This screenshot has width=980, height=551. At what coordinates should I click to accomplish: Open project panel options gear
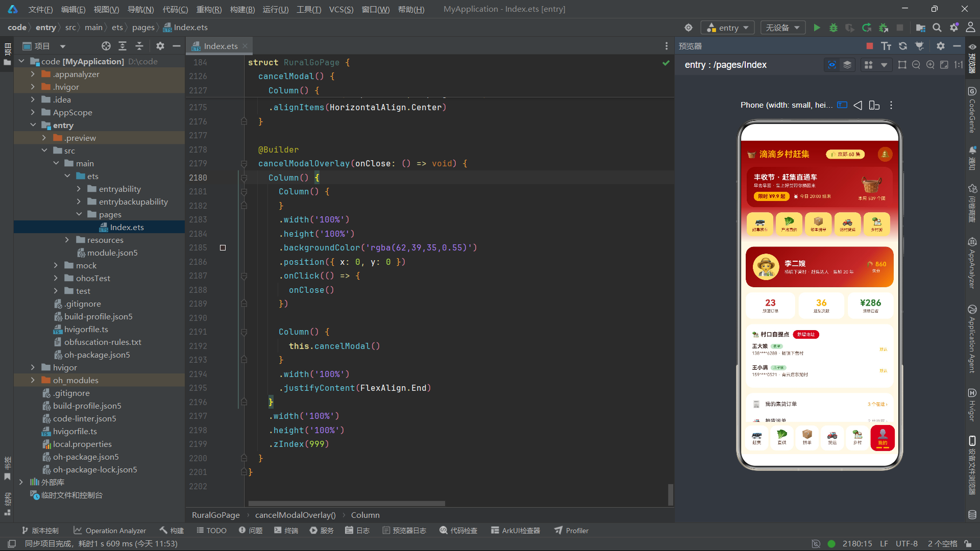click(160, 46)
